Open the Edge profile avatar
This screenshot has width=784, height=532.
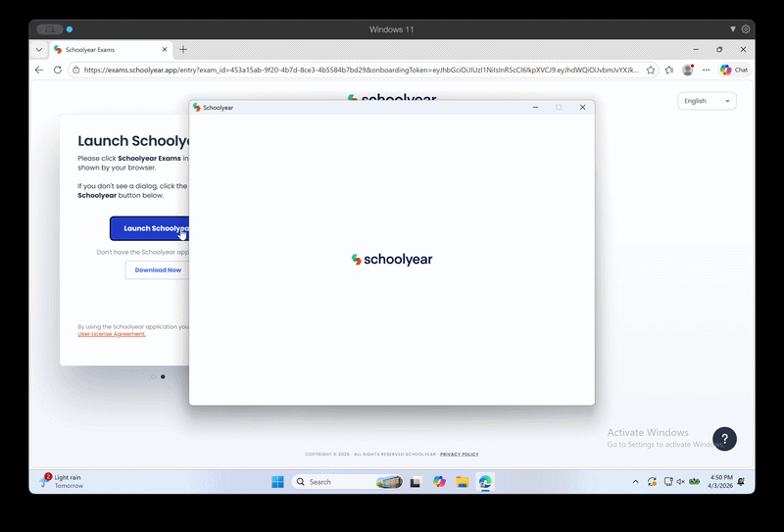click(688, 70)
